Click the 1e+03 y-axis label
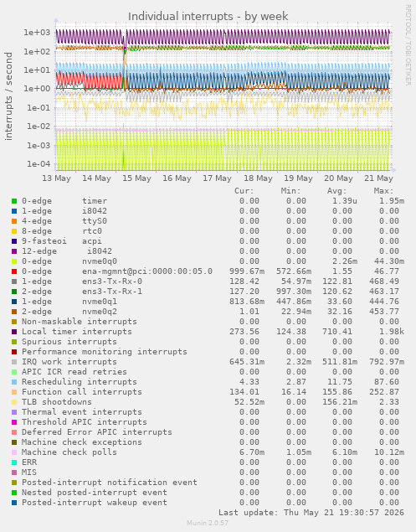This screenshot has height=532, width=416. [x=37, y=33]
